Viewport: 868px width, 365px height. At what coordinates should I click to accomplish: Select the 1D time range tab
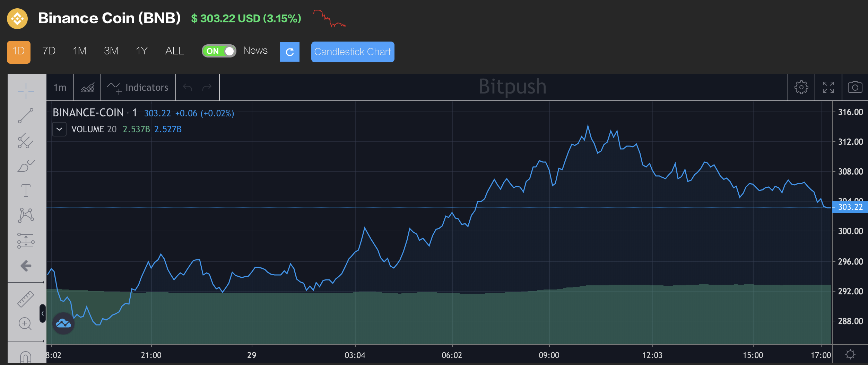(x=19, y=52)
